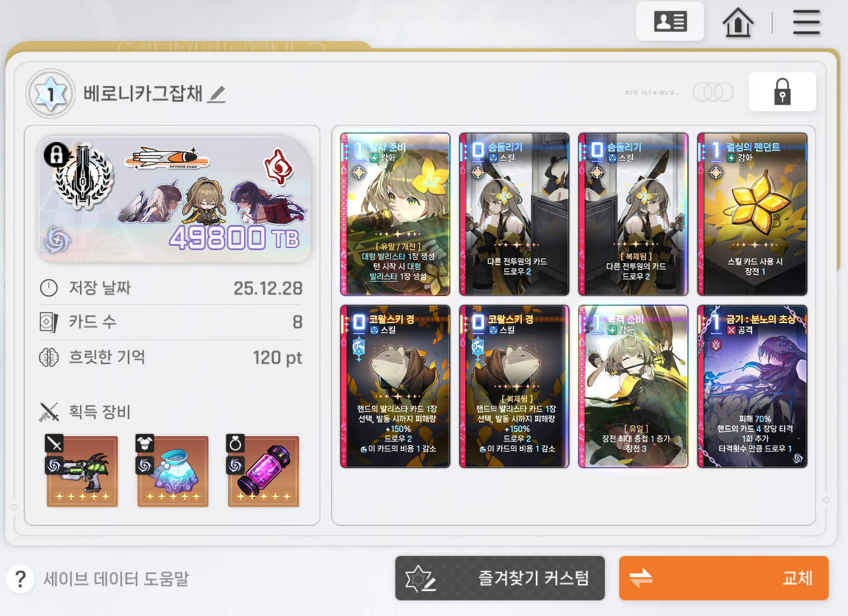848x616 pixels.
Task: Click the 즐겨찾기 커스텀 button
Action: click(500, 578)
